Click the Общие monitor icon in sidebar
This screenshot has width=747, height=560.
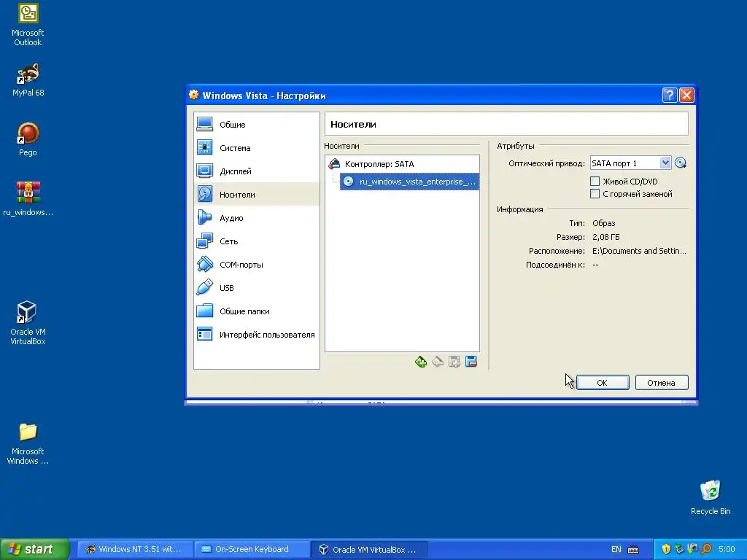205,124
